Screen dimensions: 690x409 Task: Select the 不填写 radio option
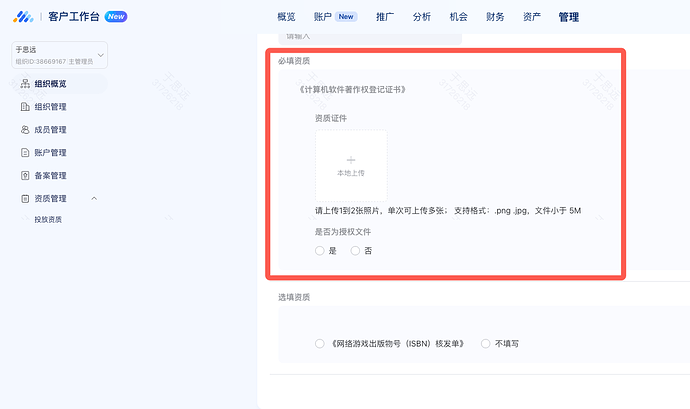click(485, 343)
